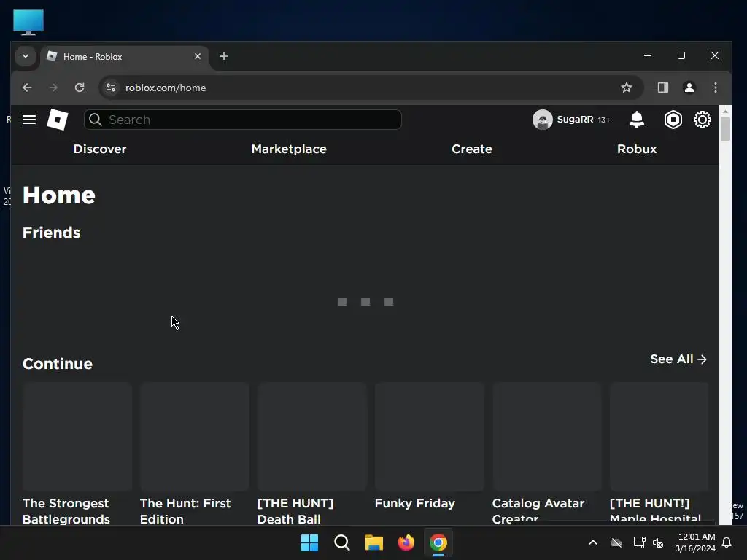Click The Strongest Battlegrounds thumbnail
The height and width of the screenshot is (560, 747).
77,436
